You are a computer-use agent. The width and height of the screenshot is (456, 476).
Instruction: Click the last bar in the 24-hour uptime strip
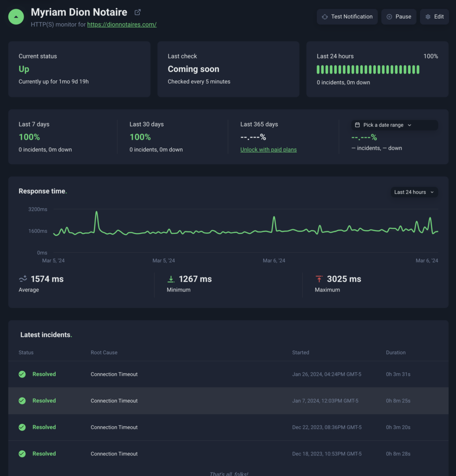point(418,70)
